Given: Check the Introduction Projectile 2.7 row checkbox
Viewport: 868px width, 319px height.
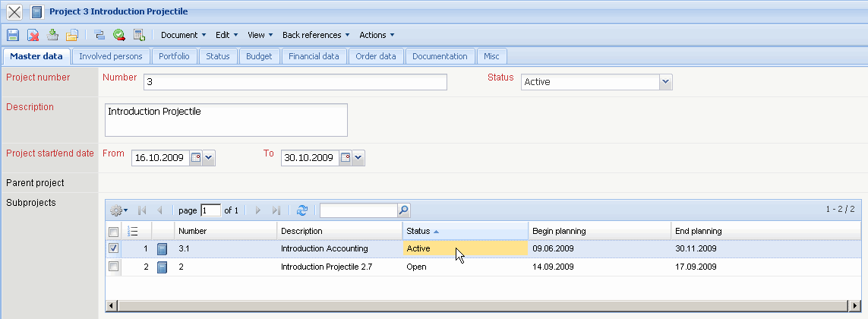Looking at the screenshot, I should 113,267.
